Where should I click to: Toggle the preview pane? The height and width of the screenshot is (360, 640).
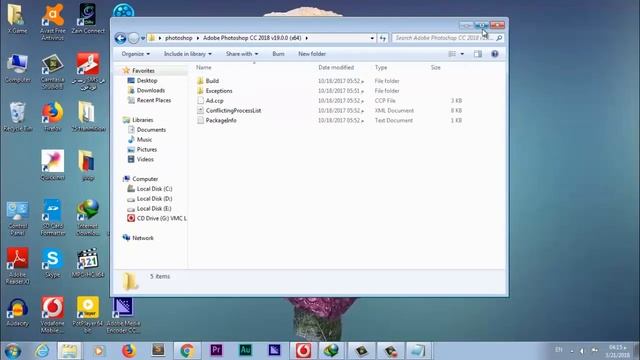(478, 54)
